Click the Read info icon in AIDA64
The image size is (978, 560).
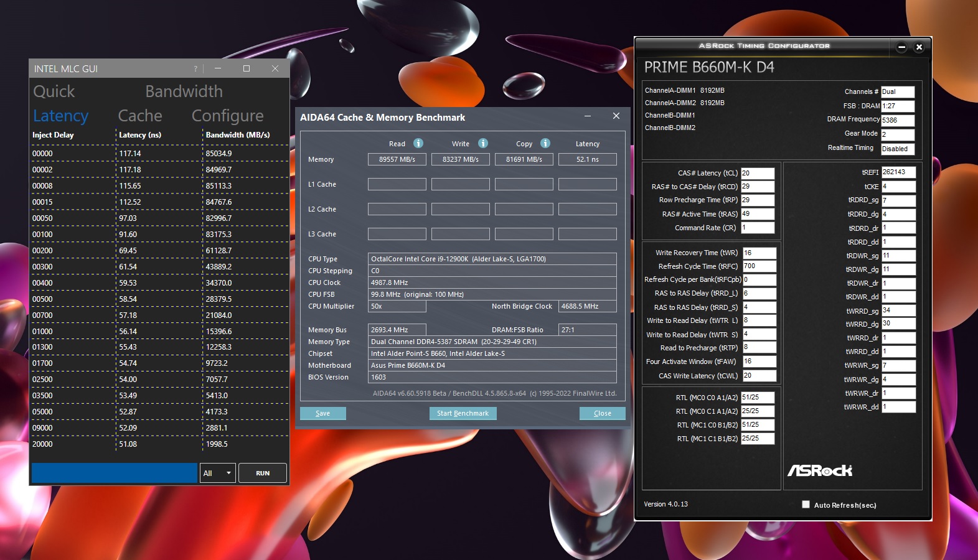[418, 143]
